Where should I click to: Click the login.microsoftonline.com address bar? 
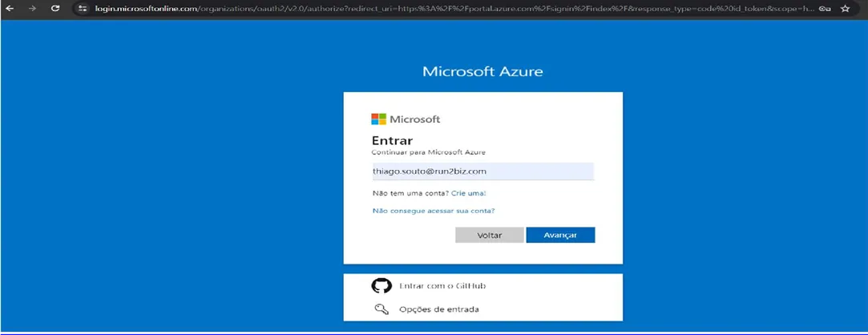pos(454,9)
